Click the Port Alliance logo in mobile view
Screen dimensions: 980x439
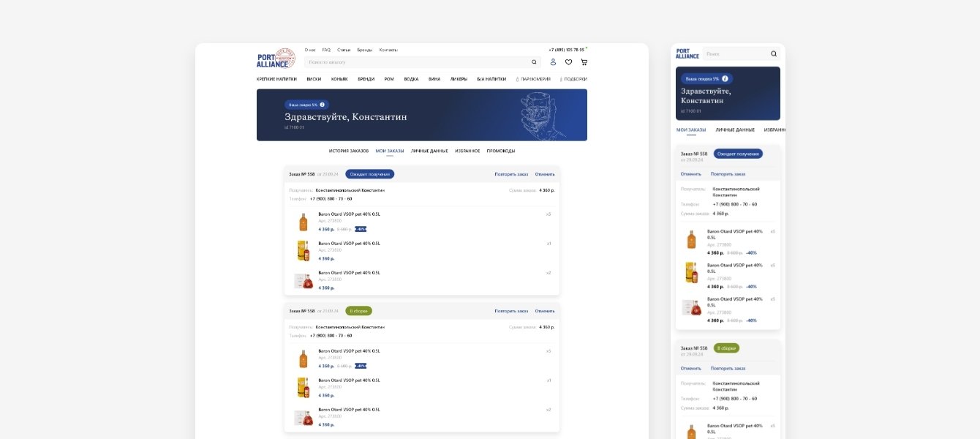(x=687, y=53)
